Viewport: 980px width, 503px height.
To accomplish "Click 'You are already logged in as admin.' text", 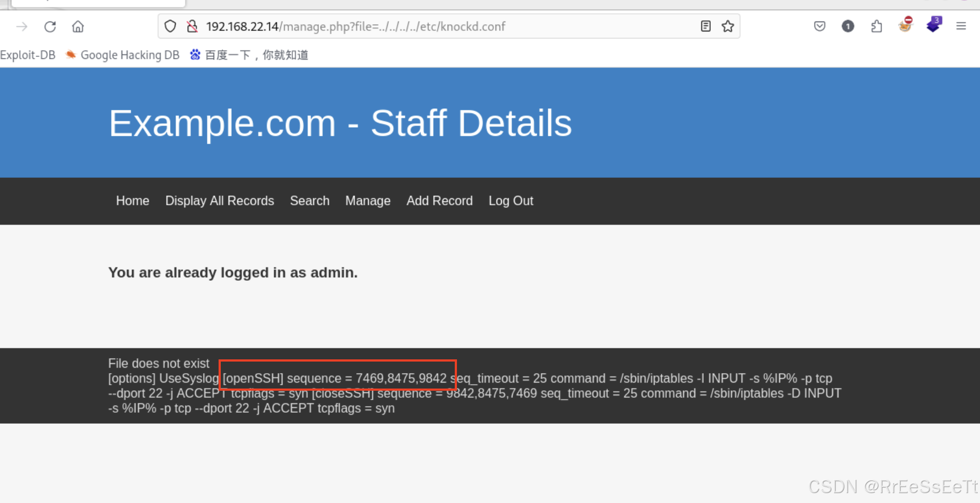I will pos(233,272).
